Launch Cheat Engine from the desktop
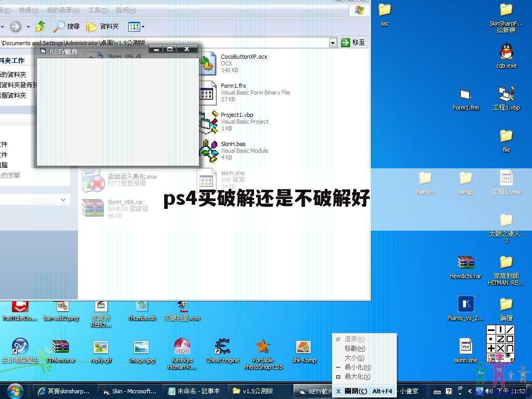Screen dimensions: 532x399 222,347
